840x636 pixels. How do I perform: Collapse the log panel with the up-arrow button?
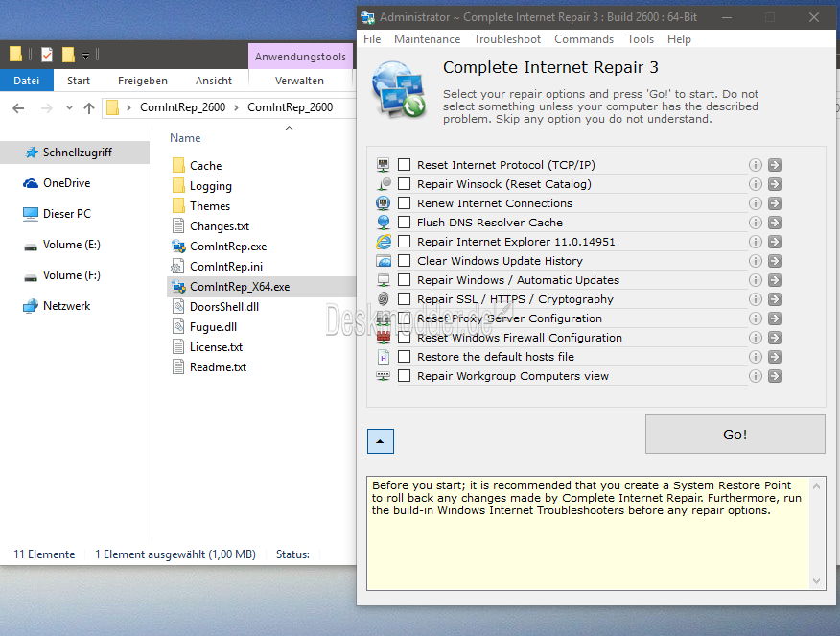[x=381, y=441]
